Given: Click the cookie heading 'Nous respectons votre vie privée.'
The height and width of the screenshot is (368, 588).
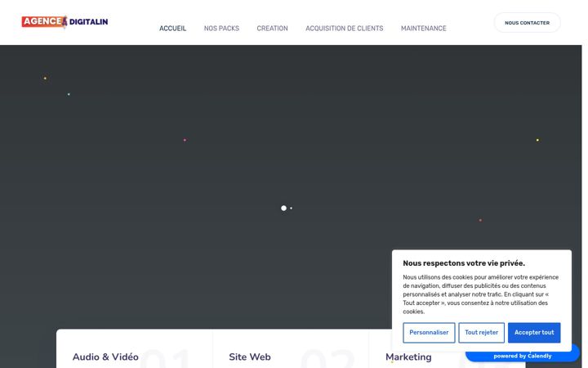Looking at the screenshot, I should point(464,263).
